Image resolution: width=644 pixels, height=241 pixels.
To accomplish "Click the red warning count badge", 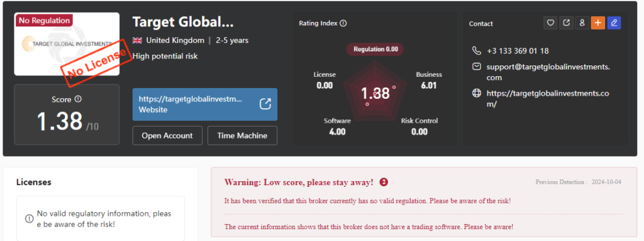I will [x=384, y=182].
